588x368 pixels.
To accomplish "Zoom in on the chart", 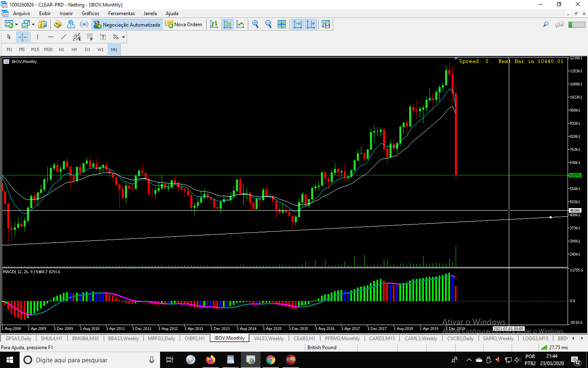I will [256, 25].
